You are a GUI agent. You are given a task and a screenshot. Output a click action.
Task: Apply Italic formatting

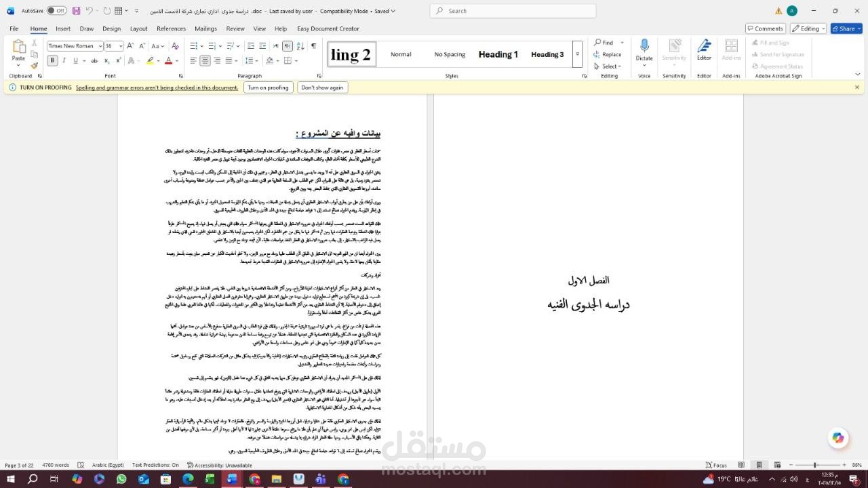point(65,60)
